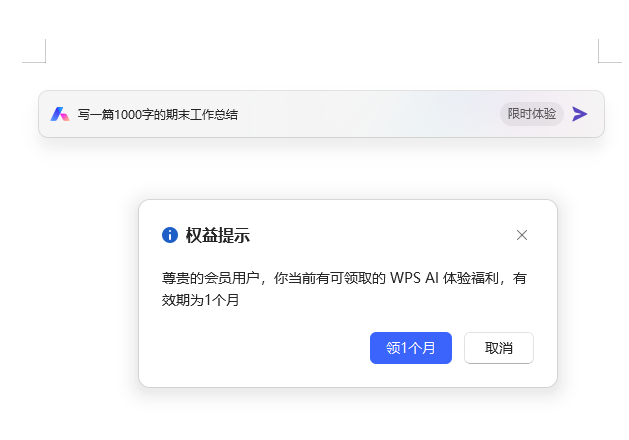This screenshot has width=629, height=440.
Task: Send the prompt with the arrow icon
Action: 580,114
